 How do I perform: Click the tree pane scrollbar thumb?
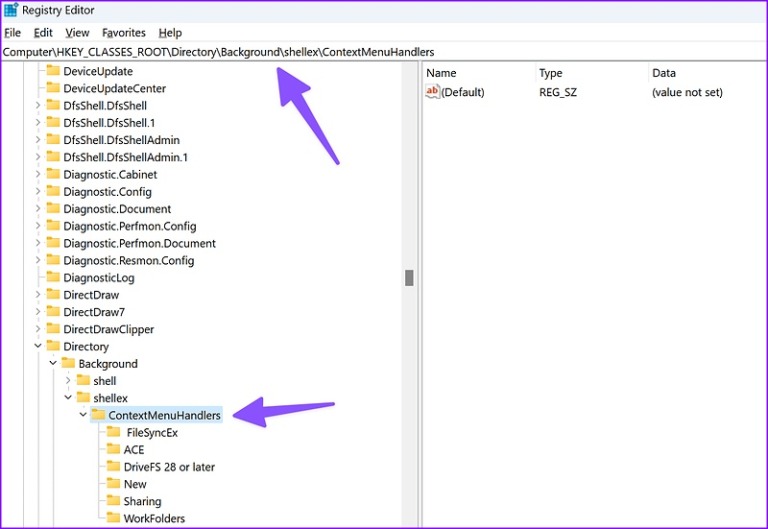click(409, 278)
